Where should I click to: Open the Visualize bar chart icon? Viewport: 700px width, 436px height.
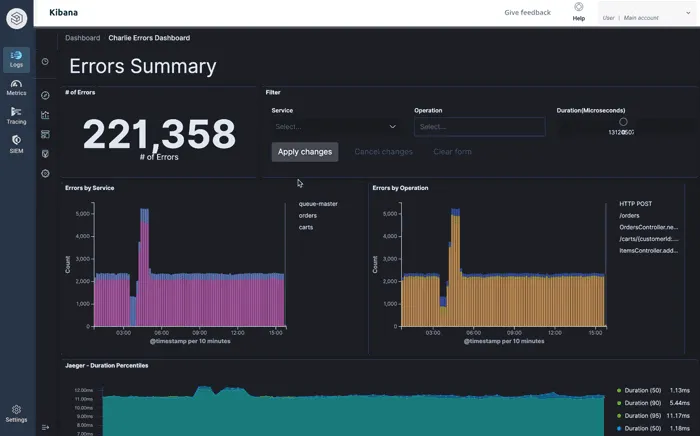(45, 115)
